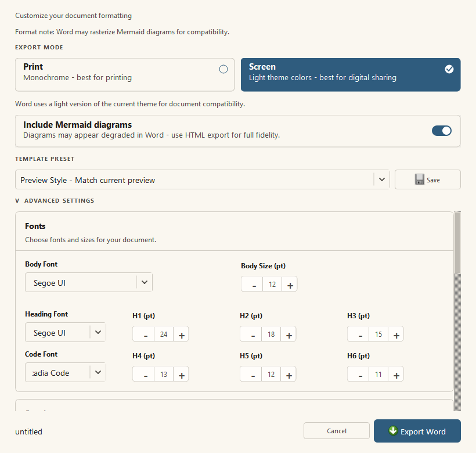Screen dimensions: 476x453
Task: Click the H3 size value field
Action: point(378,335)
